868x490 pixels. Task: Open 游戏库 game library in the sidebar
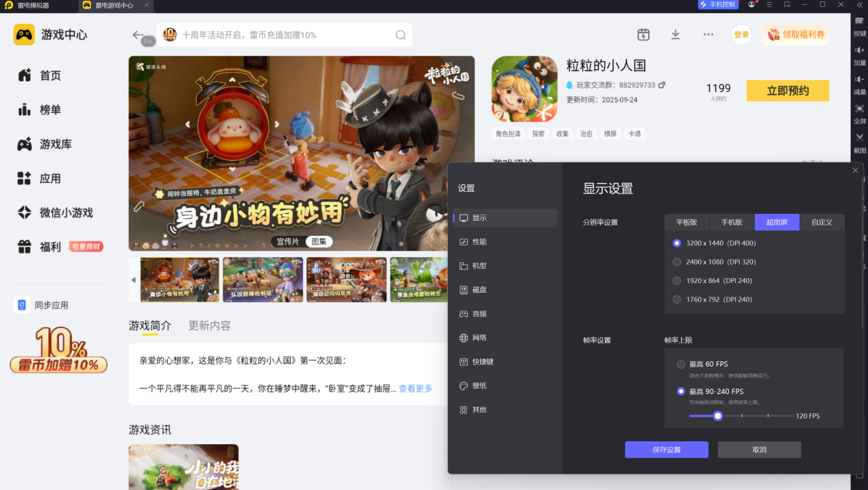pos(45,144)
